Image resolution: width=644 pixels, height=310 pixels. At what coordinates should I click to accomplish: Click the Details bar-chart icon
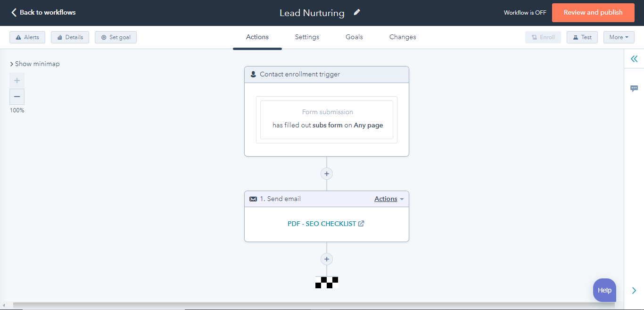(60, 37)
